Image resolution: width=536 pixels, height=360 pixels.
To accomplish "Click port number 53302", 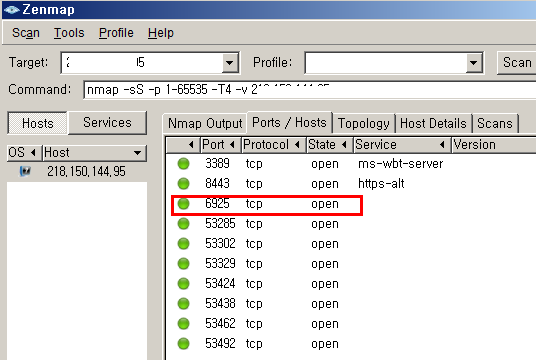I will 220,244.
